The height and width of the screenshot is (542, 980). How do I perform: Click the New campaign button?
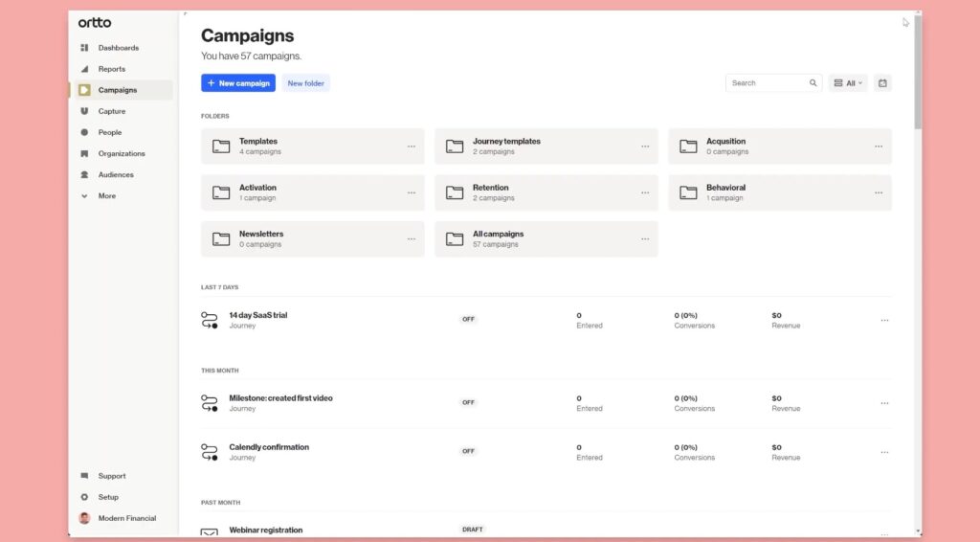coord(238,83)
